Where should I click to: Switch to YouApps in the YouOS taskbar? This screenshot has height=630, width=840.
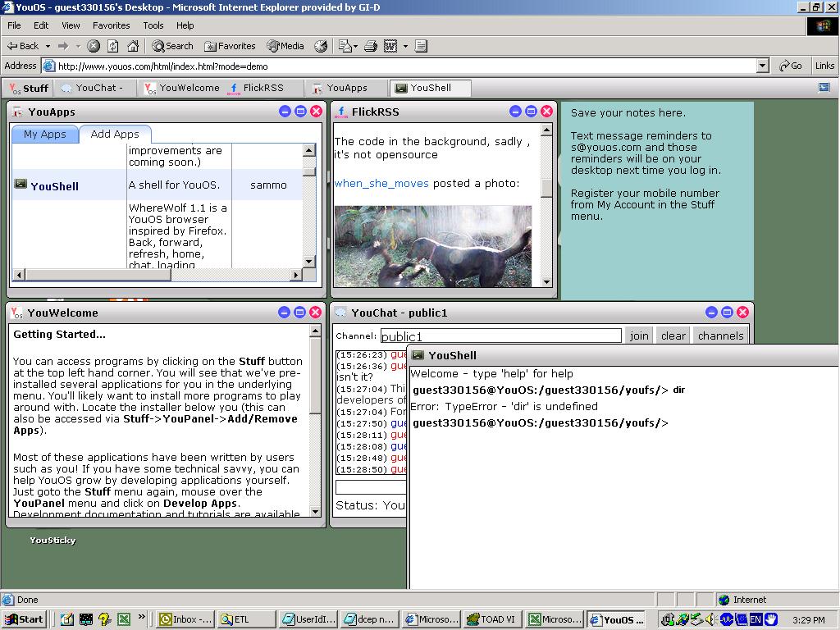347,88
